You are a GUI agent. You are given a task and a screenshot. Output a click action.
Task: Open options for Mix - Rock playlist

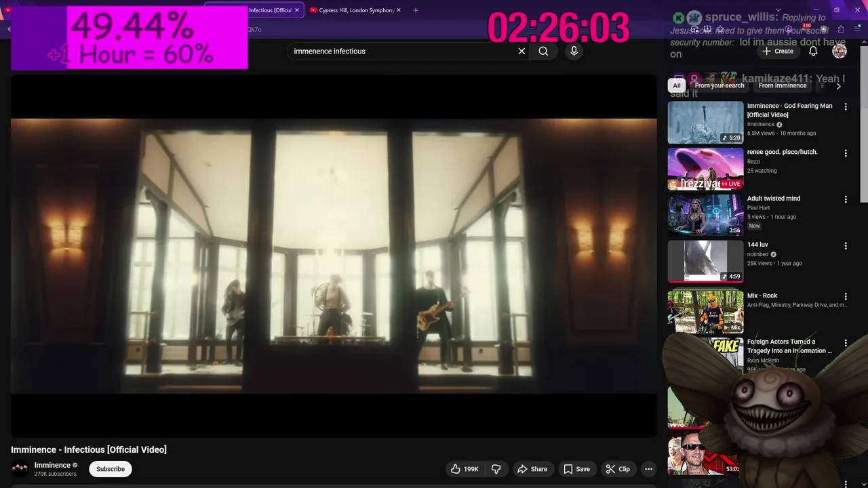click(846, 297)
